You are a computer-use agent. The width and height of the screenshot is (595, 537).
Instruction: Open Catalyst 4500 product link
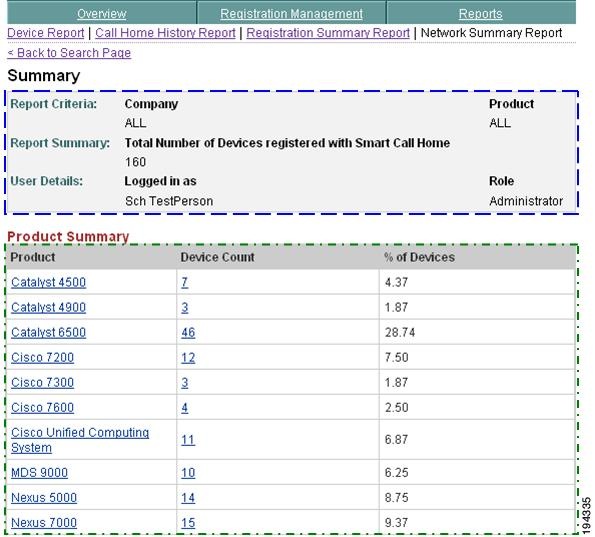coord(49,282)
